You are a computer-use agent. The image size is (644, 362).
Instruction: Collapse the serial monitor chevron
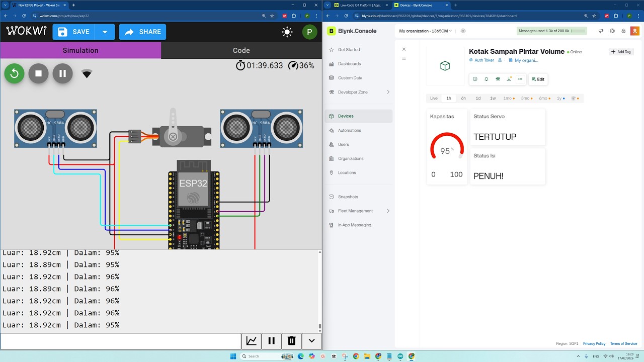point(311,341)
